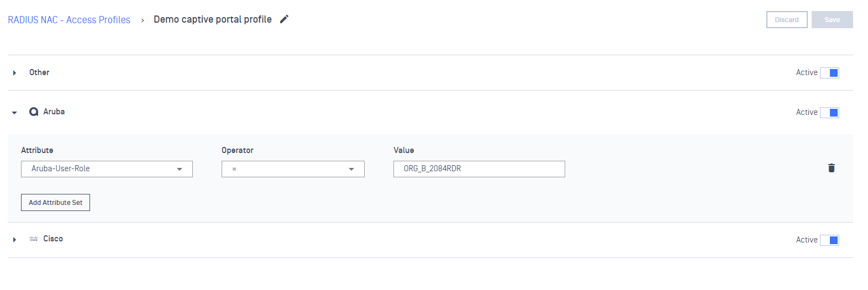Click the Aruba section label
Viewport: 868px width, 290px height.
54,112
